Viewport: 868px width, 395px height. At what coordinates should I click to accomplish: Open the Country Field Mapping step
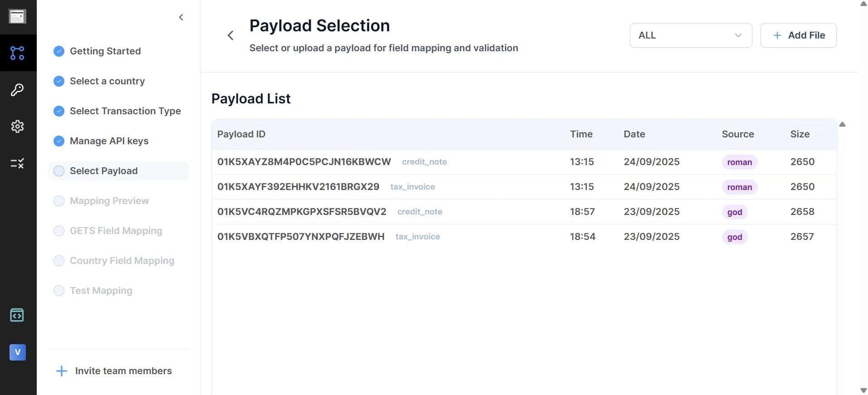pos(118,261)
